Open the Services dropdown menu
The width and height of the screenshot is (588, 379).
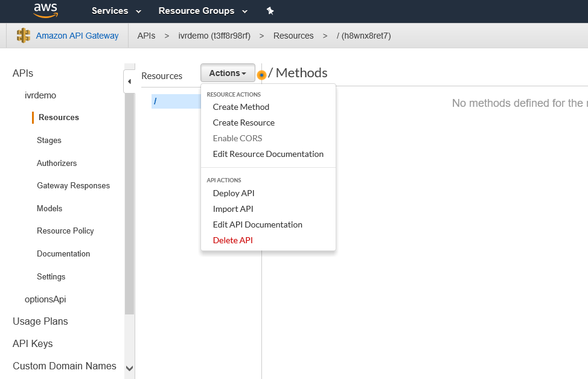(x=116, y=11)
